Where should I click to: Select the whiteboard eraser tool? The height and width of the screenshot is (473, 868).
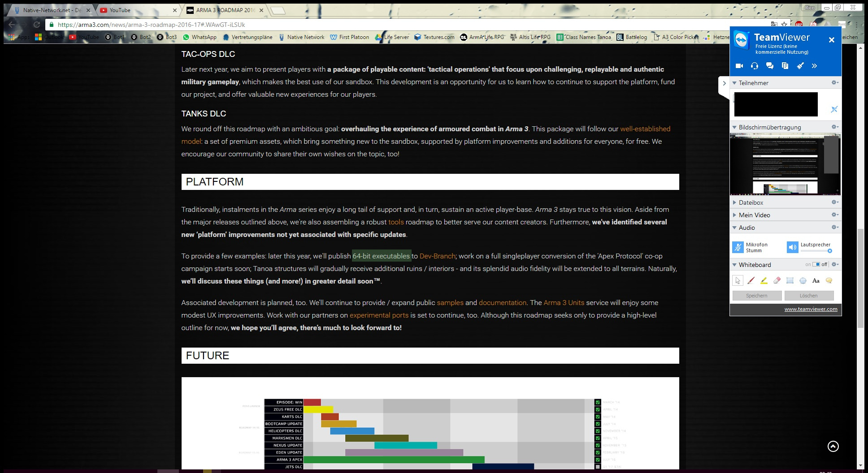coord(777,280)
